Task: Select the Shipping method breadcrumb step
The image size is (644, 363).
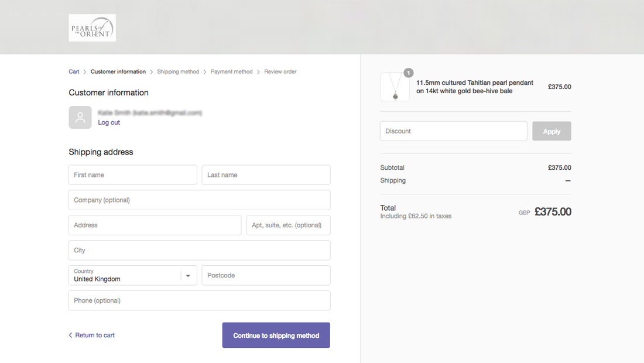Action: 178,72
